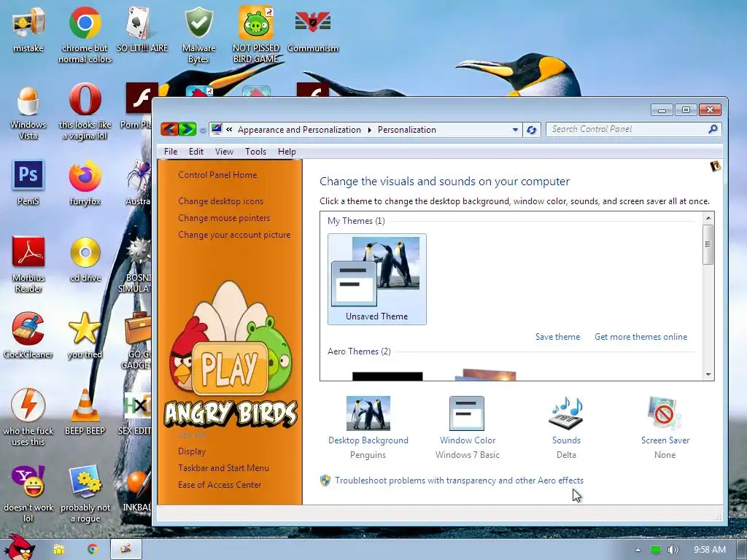
Task: Open the recent pages dropdown arrow
Action: tap(203, 130)
